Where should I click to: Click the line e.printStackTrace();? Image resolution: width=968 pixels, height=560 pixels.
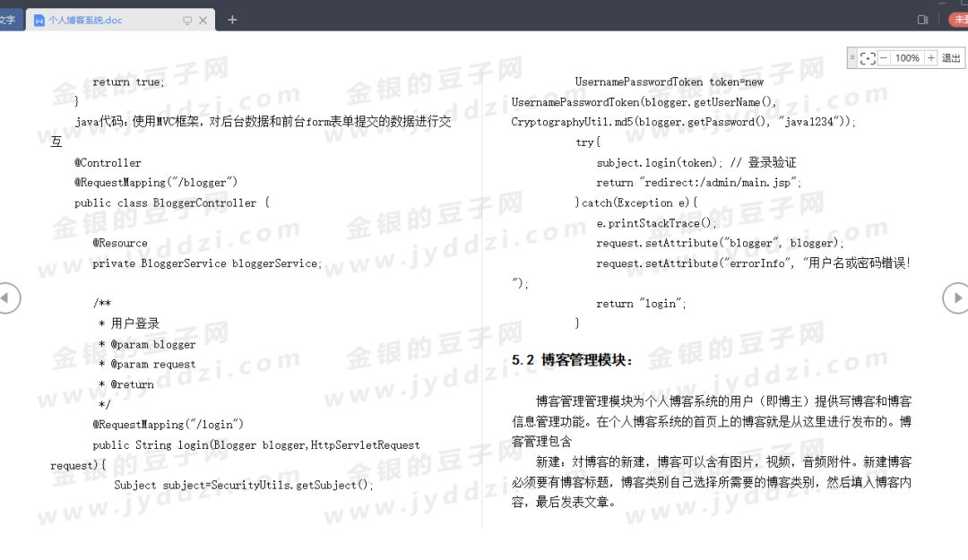pos(656,223)
